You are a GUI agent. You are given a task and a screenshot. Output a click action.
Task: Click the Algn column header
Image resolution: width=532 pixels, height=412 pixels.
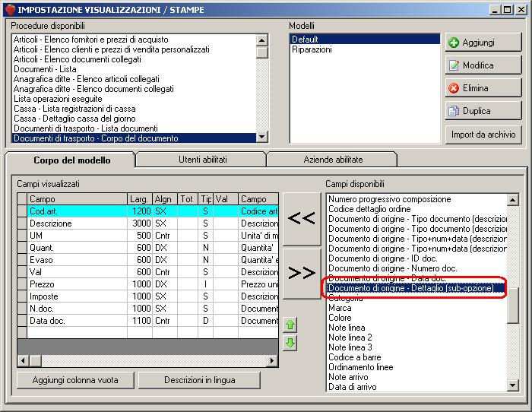coord(165,199)
